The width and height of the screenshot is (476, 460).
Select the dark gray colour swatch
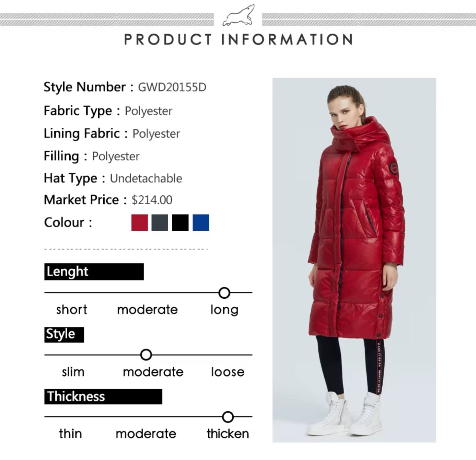(160, 222)
